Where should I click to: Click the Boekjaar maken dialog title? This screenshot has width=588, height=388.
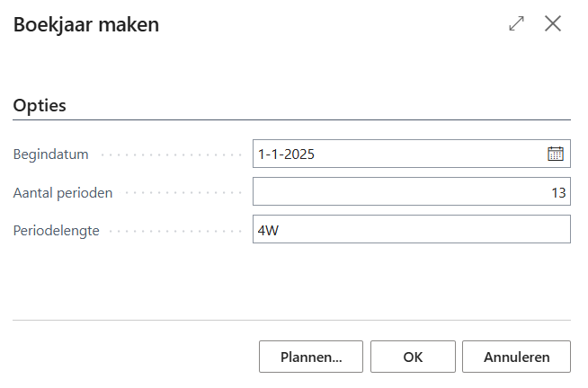[86, 25]
